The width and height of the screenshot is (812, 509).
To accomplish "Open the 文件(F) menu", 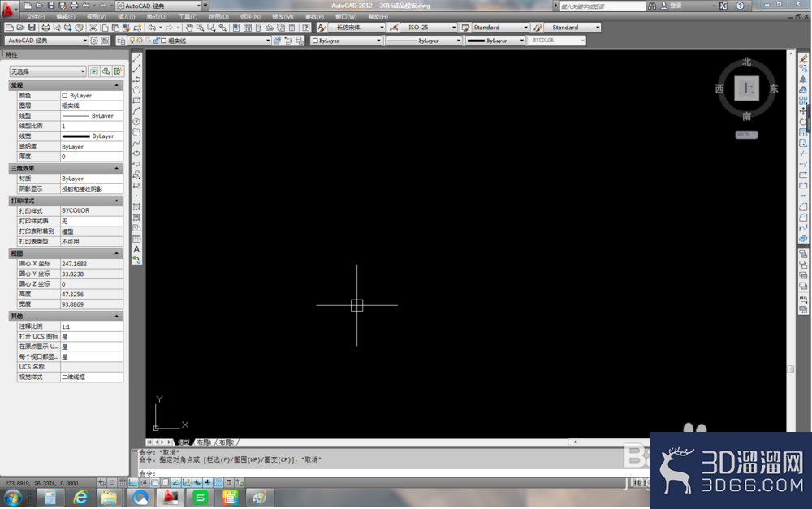I will pyautogui.click(x=35, y=16).
